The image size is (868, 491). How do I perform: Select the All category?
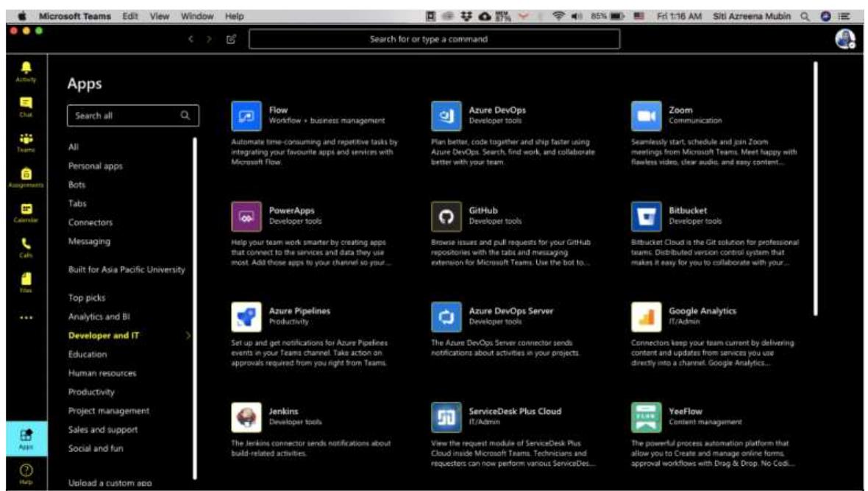(x=73, y=146)
